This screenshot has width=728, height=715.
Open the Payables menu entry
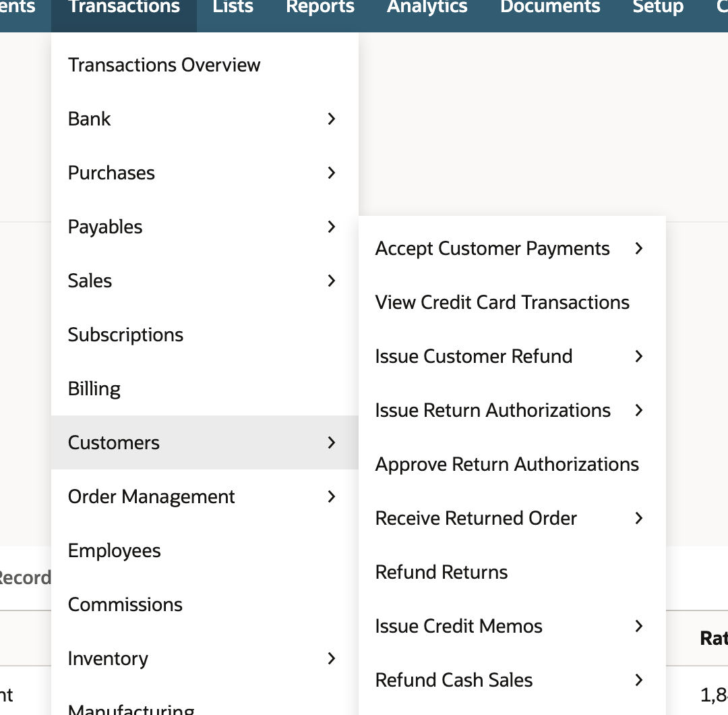[205, 227]
